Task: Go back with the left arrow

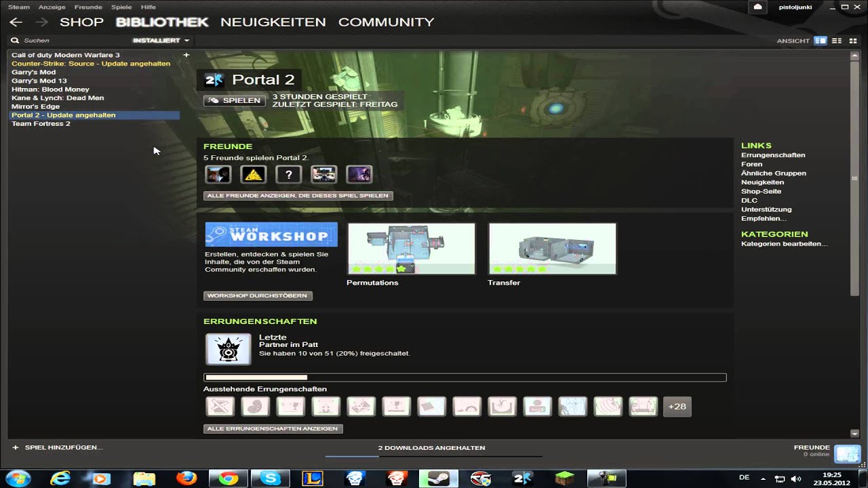Action: click(x=16, y=22)
